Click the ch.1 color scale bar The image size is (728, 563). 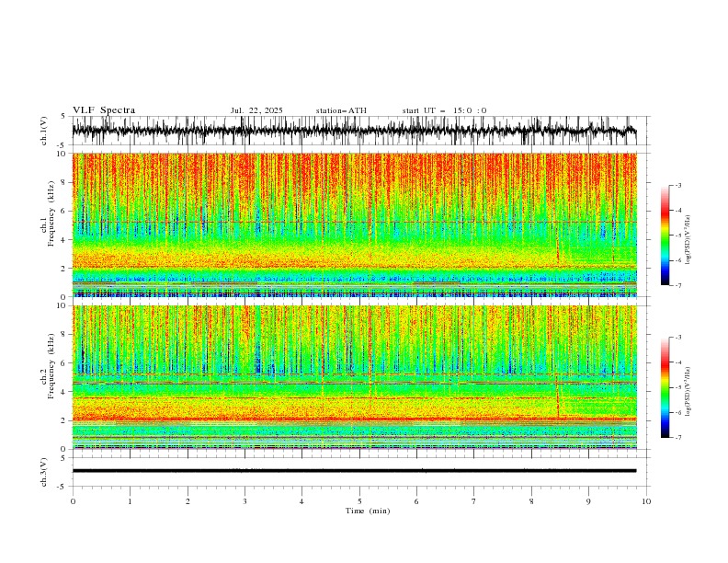[665, 236]
